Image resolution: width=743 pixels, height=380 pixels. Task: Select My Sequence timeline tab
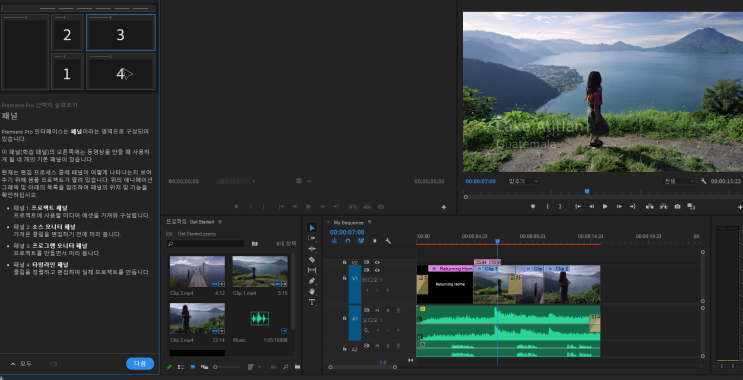pyautogui.click(x=348, y=222)
